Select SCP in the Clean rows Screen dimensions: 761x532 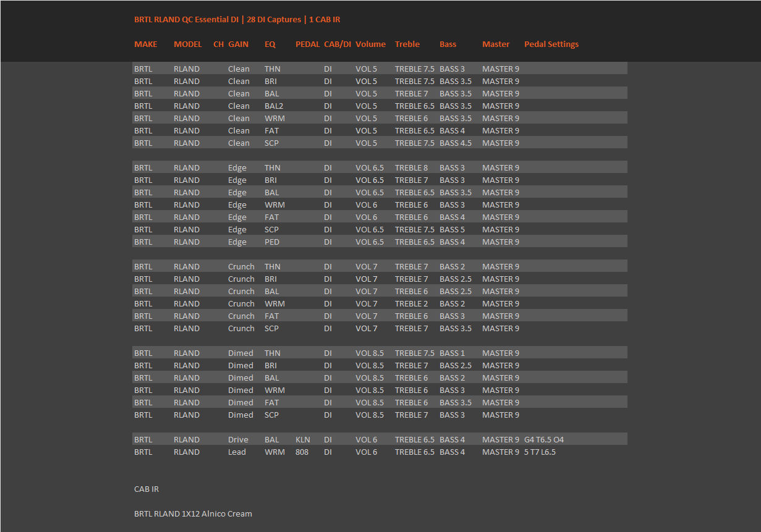coord(271,143)
